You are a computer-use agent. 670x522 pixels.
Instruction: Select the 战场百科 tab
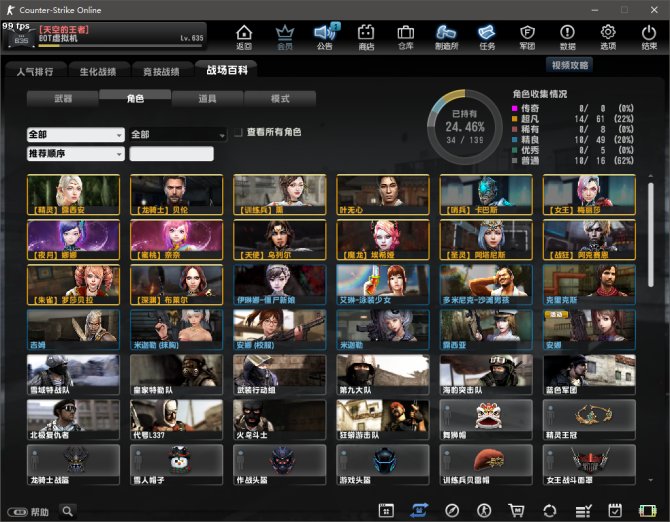coord(226,70)
